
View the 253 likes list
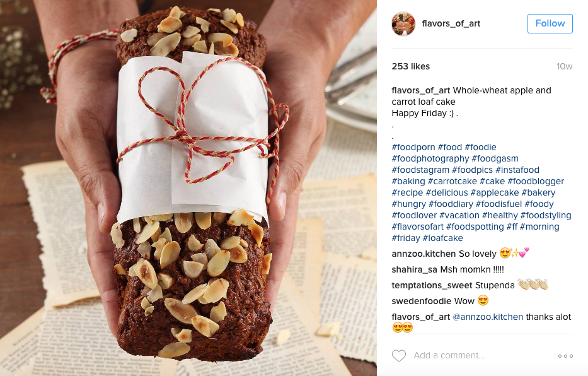(411, 66)
